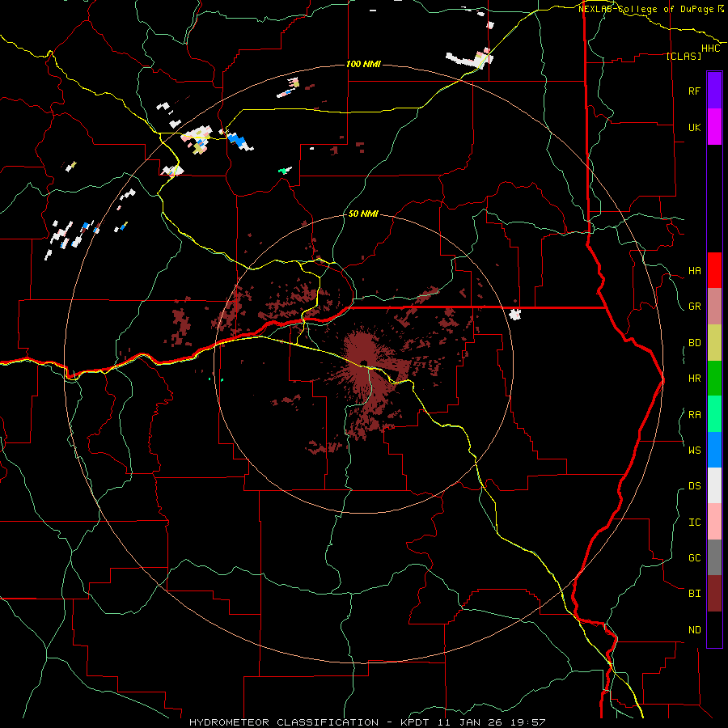Click the Hydrometeor Classification KPDT timestamp caption
Screen dimensions: 728x728
point(366,722)
